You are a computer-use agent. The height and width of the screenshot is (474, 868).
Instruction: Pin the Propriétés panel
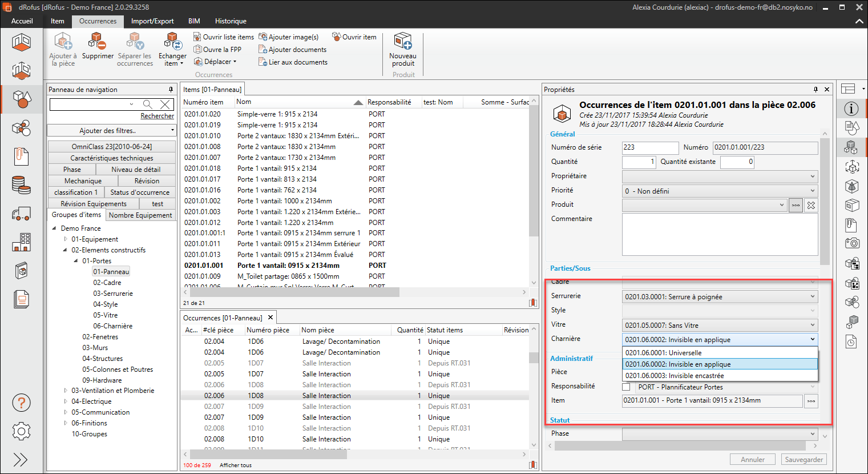coord(815,90)
